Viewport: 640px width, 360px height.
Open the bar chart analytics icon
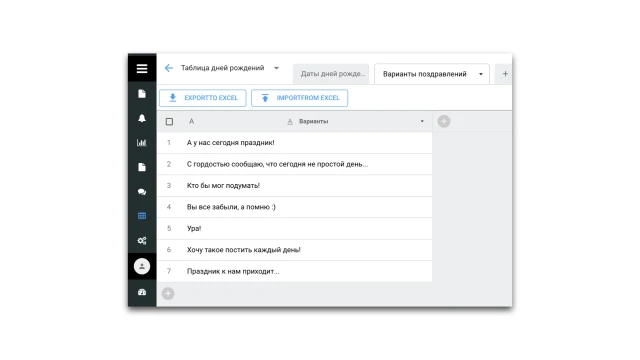[x=142, y=142]
